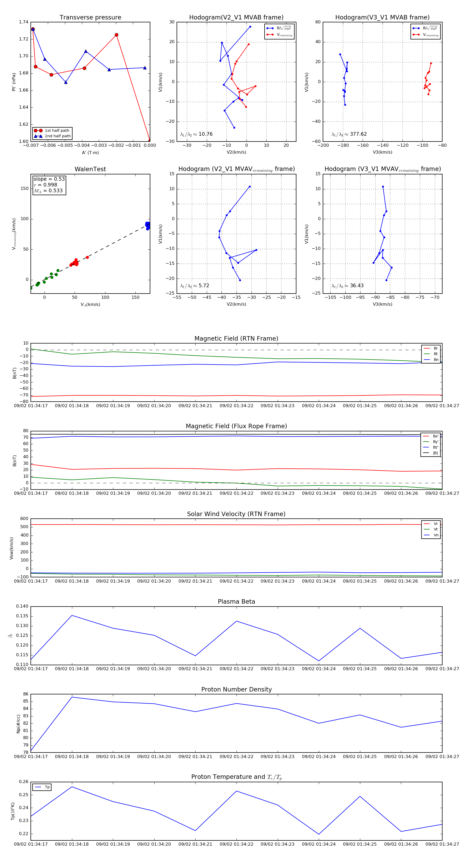Click the "Tp(10^6K)" y-axis label

tap(12, 811)
